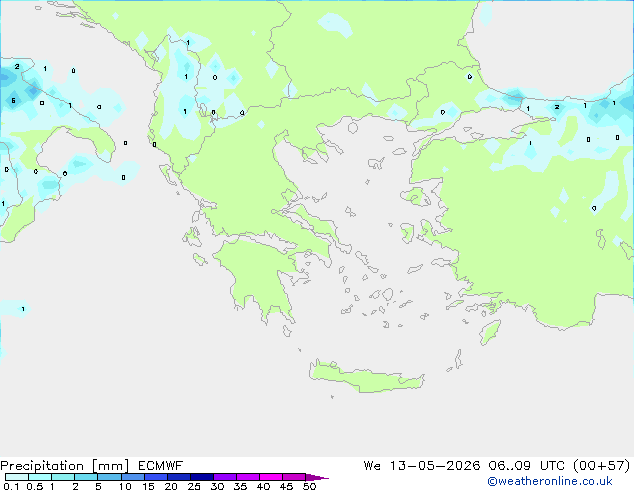Viewport: 634px width, 490px height.
Task: Click the "We" weekday abbreviation
Action: click(372, 466)
